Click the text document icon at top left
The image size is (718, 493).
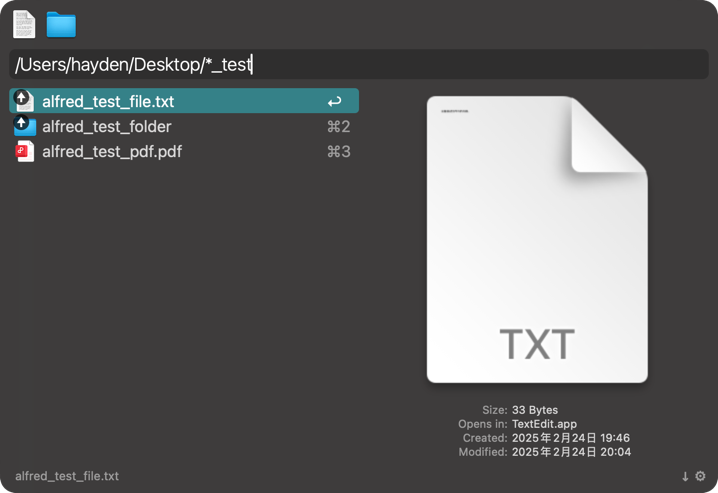pos(24,24)
